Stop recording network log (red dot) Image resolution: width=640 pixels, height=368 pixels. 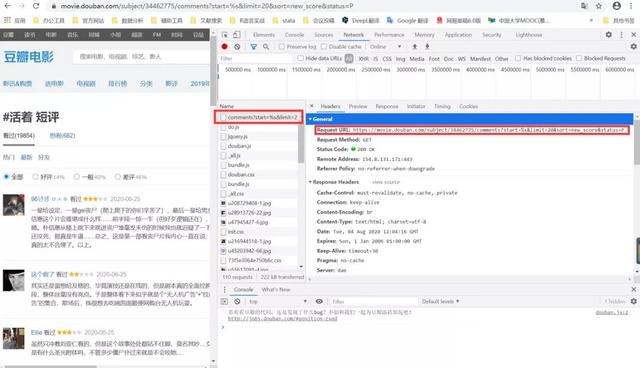(x=224, y=47)
